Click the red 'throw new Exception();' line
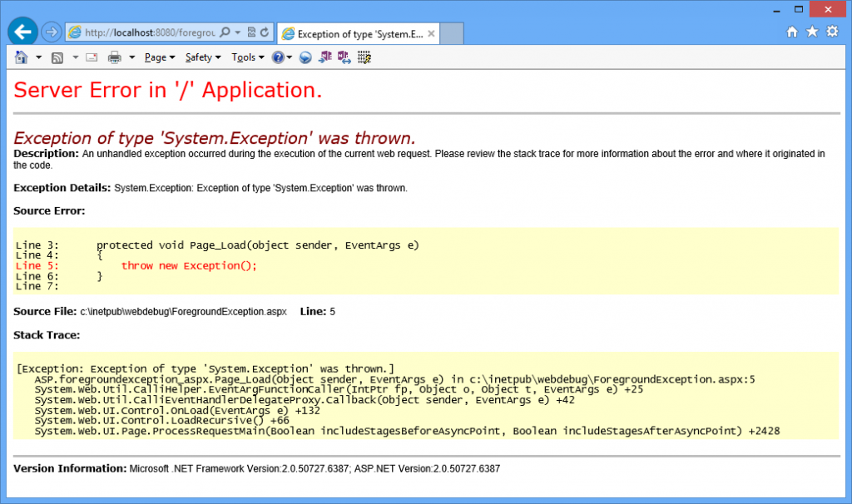Viewport: 852px width, 504px height. point(189,265)
